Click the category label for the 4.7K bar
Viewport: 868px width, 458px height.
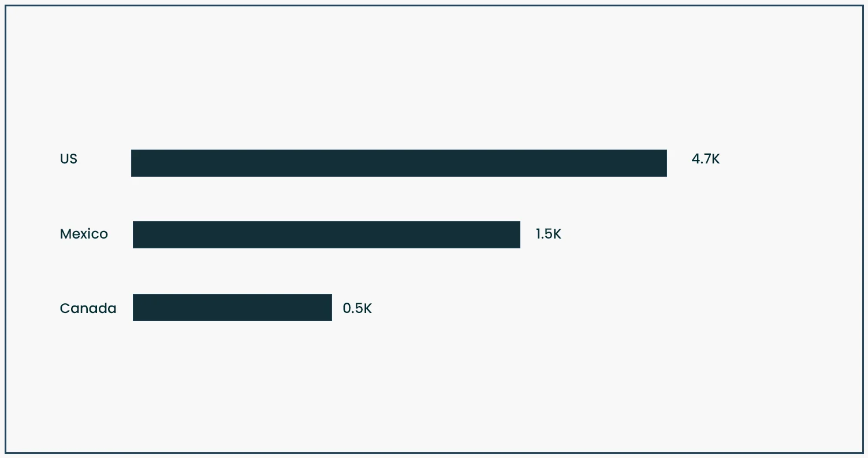[69, 159]
